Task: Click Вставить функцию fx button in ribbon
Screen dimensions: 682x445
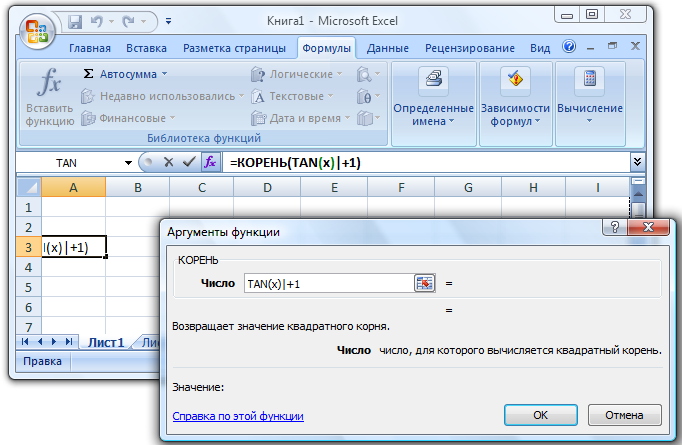Action: [x=50, y=97]
